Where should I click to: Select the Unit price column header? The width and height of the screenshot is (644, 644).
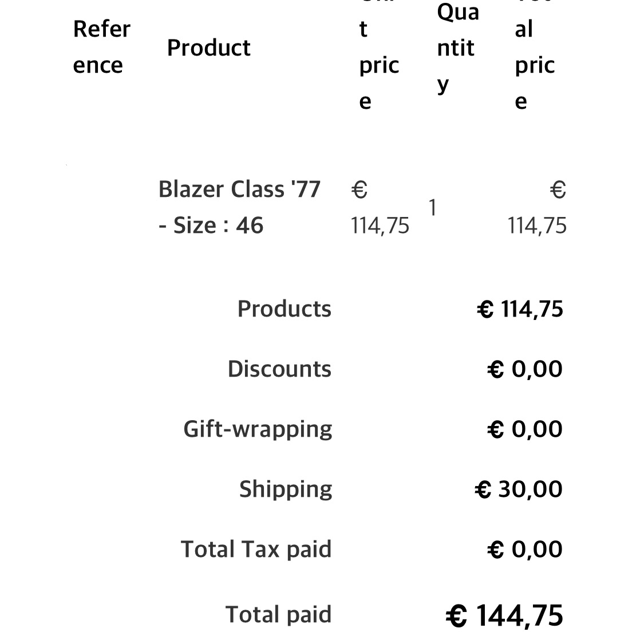coord(378,56)
